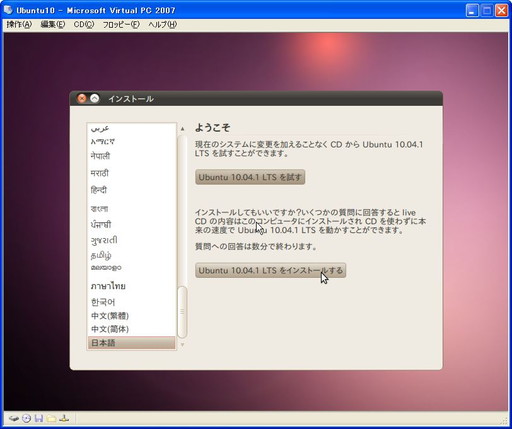Click the インストール dialog title text
512x429 pixels.
(x=131, y=99)
